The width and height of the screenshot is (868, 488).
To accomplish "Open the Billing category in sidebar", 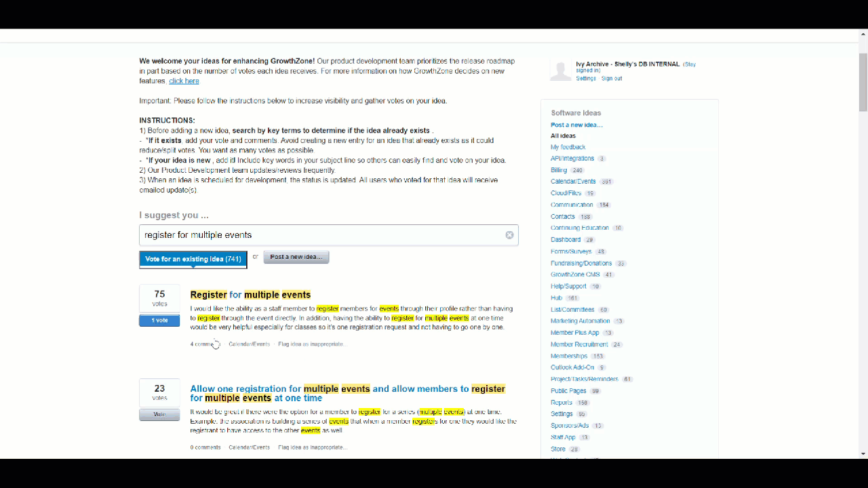I will [558, 170].
